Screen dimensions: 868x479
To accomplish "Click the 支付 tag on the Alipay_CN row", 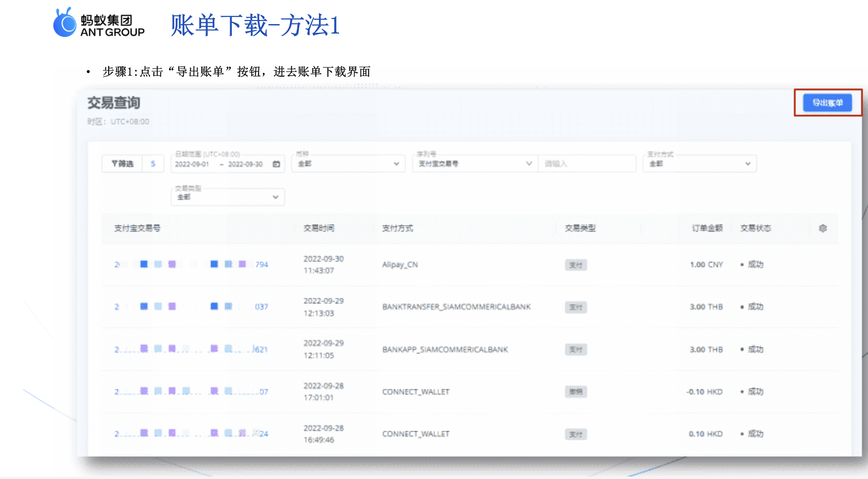I will point(576,265).
